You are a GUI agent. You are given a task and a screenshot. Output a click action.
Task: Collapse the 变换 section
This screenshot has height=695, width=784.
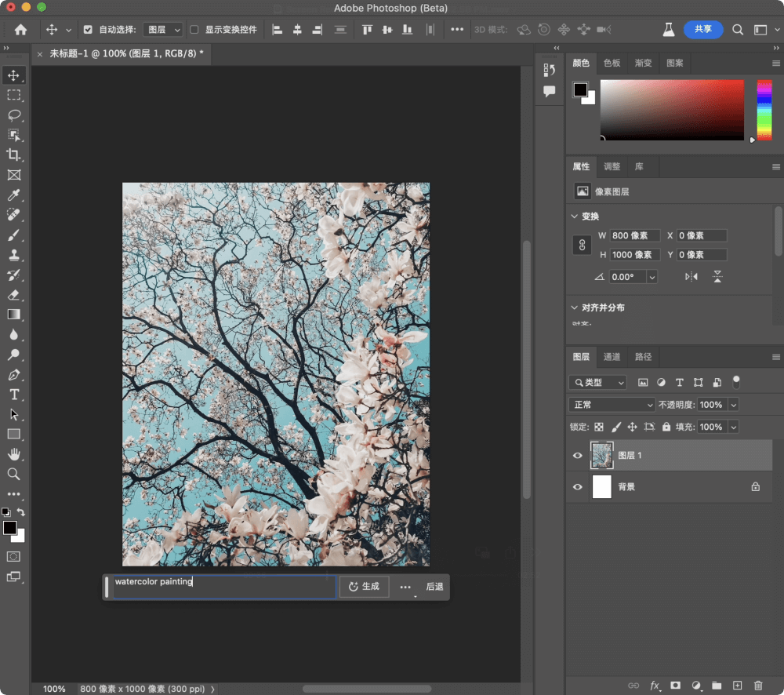click(575, 217)
